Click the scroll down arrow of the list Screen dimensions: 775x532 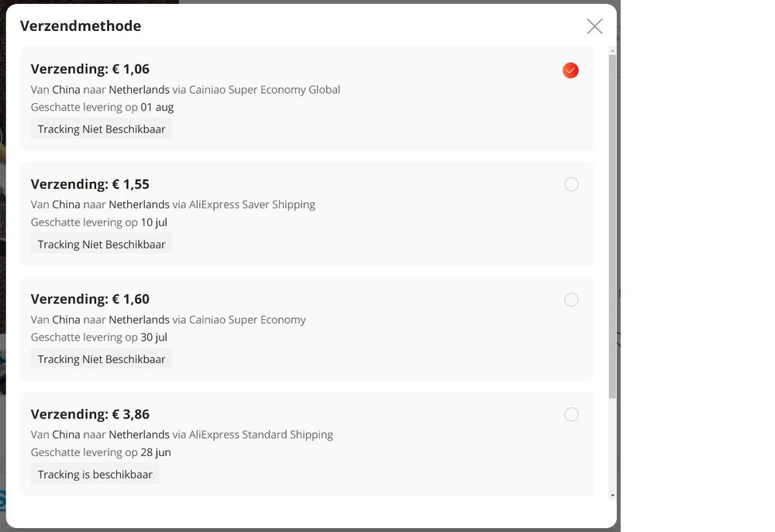click(612, 495)
